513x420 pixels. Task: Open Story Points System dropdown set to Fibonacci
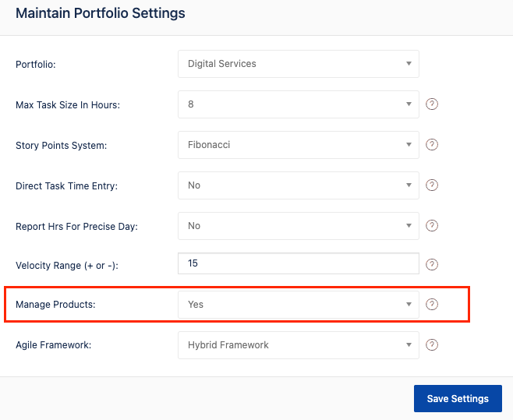(298, 145)
